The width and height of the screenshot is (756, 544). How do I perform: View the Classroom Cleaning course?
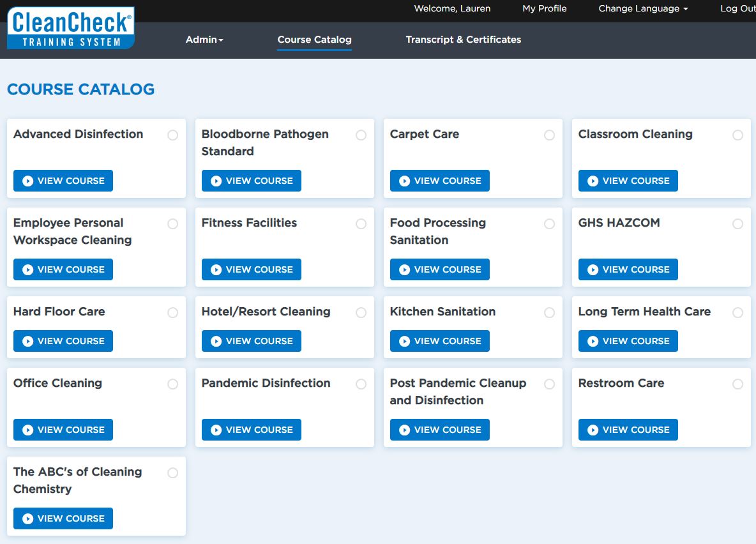click(x=628, y=180)
